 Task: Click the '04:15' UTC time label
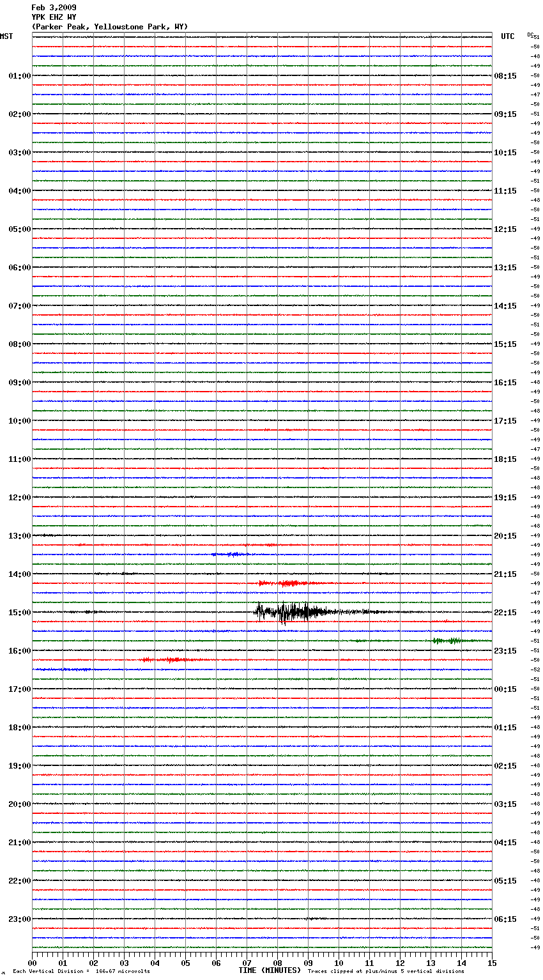coord(505,843)
